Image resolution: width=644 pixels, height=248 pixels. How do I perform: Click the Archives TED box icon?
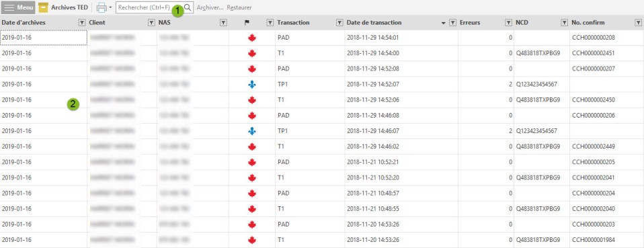43,7
